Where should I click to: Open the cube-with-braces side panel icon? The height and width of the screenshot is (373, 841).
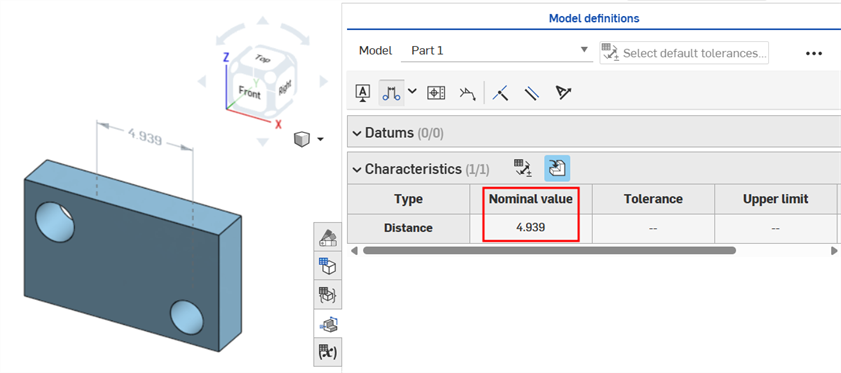point(328,295)
